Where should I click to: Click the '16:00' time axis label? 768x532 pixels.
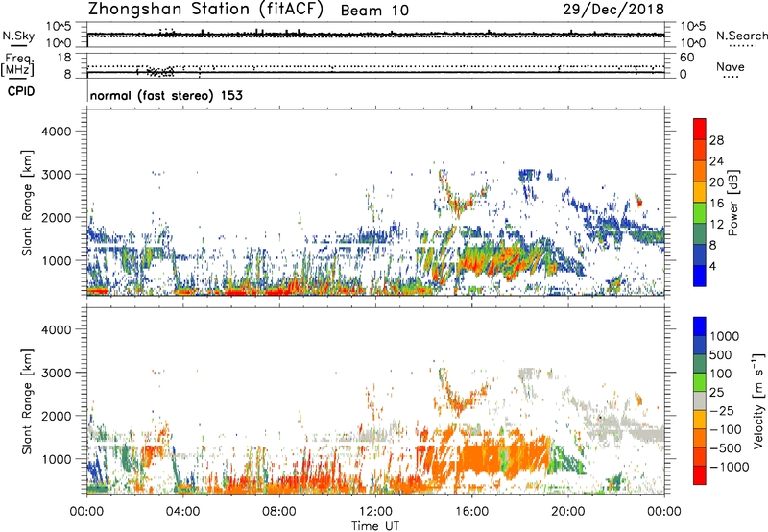point(471,512)
